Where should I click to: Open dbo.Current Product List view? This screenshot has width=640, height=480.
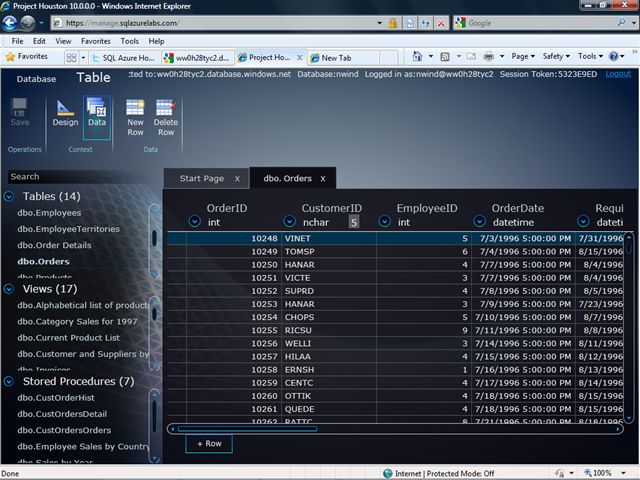(69, 338)
